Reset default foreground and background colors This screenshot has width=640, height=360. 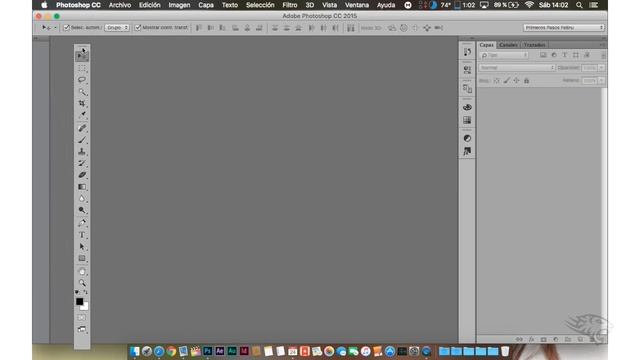coord(77,292)
